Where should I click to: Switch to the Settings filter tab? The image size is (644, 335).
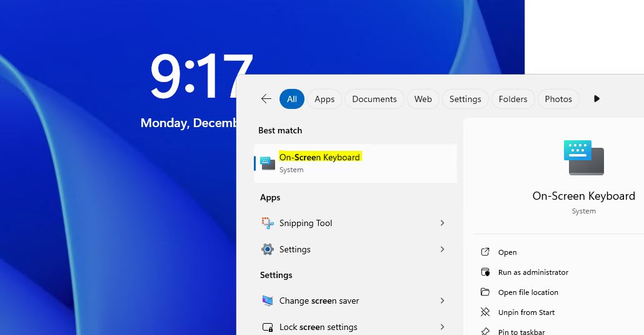465,99
